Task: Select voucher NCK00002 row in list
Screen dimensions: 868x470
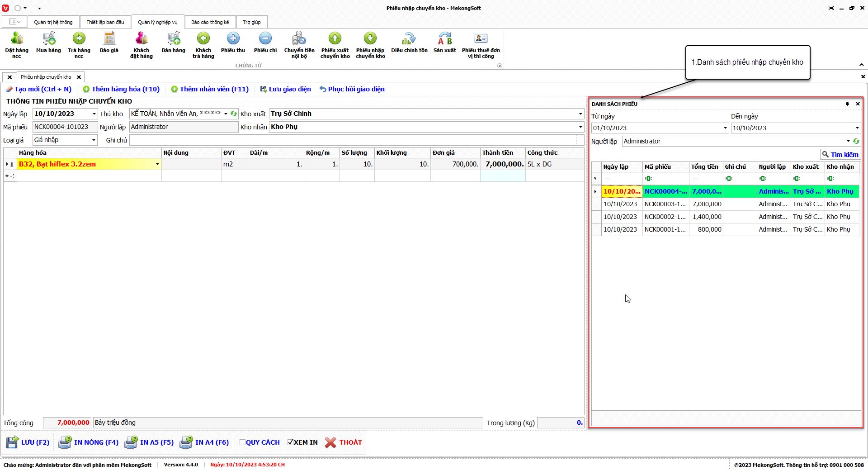Action: (665, 217)
